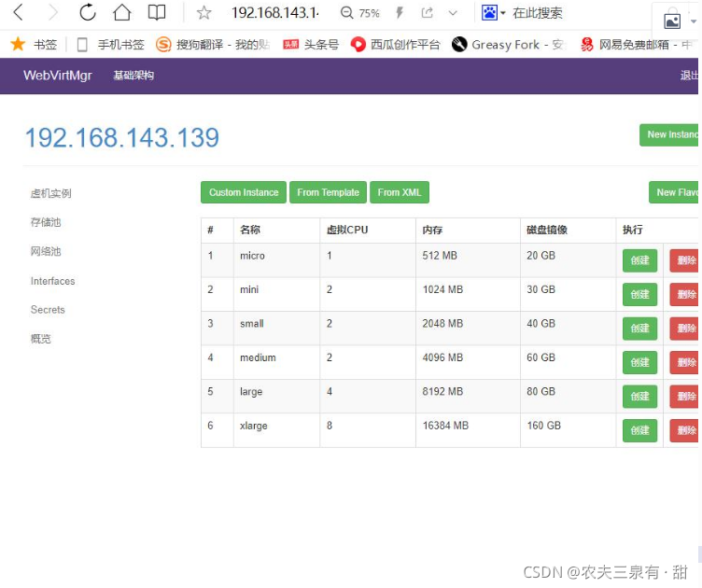This screenshot has height=588, width=702.
Task: Bookmark the page with the star icon
Action: coord(204,12)
